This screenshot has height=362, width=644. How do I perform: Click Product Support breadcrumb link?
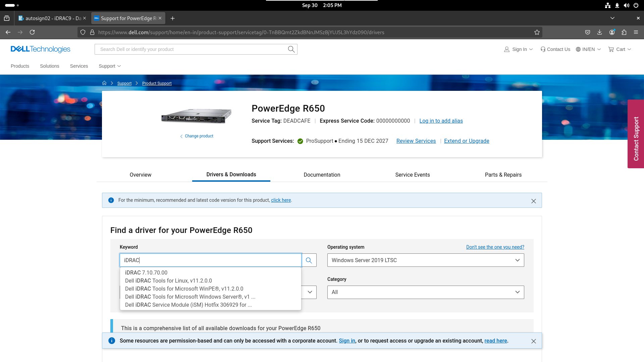tap(157, 83)
